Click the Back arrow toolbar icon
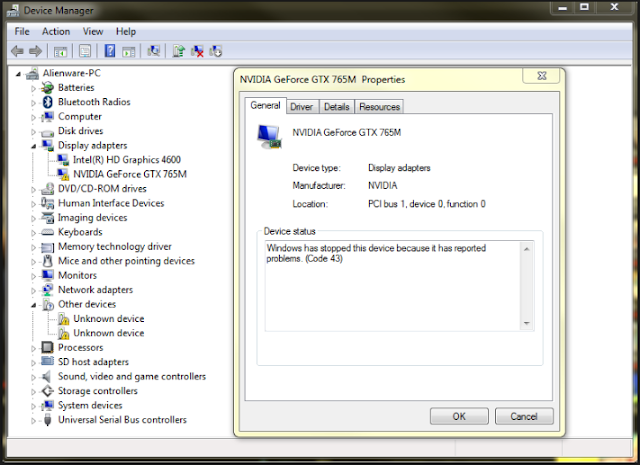 [17, 51]
